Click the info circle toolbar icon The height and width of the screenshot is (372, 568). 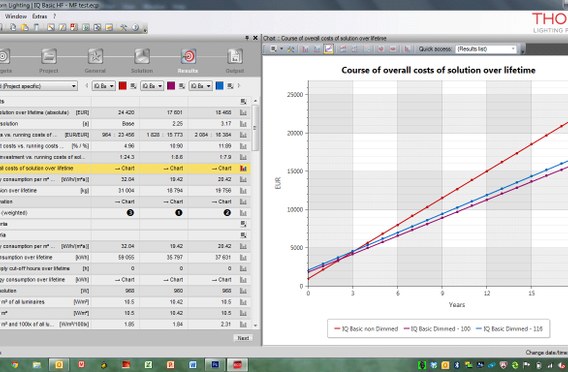click(x=135, y=28)
